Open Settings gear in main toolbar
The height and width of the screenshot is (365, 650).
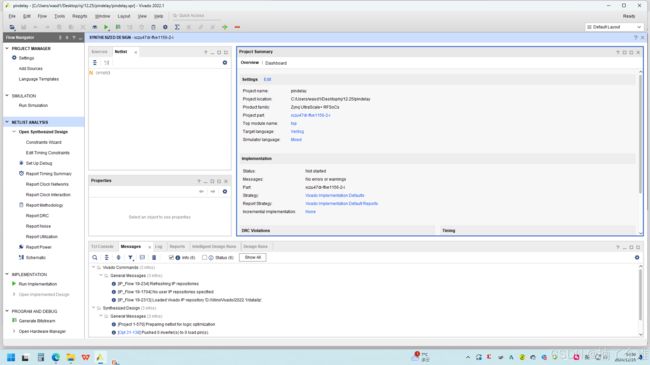(165, 27)
